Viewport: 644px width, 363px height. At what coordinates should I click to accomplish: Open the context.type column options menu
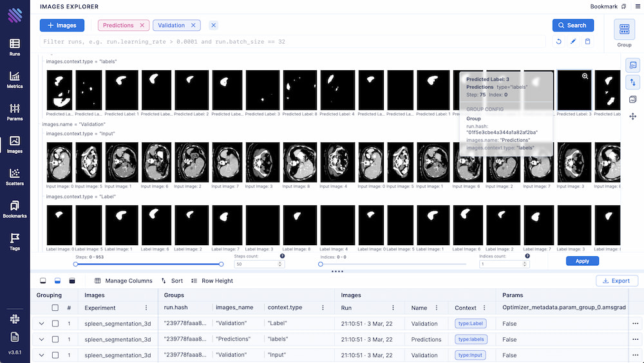323,308
